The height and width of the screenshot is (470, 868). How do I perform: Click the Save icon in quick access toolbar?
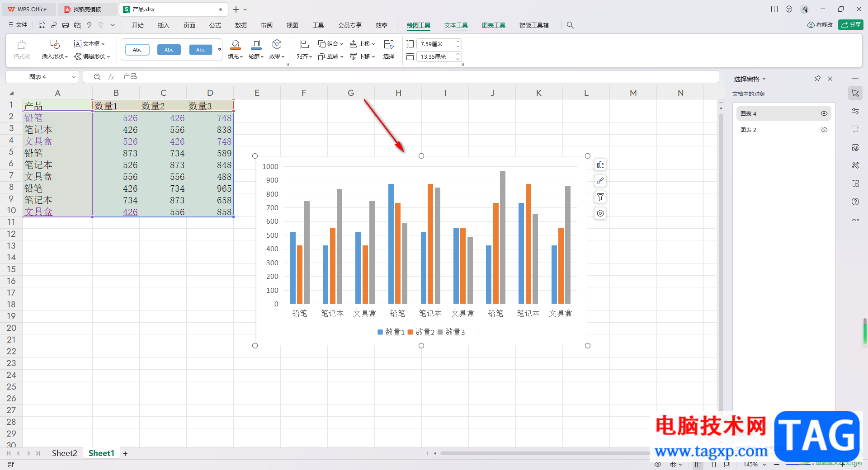click(42, 25)
